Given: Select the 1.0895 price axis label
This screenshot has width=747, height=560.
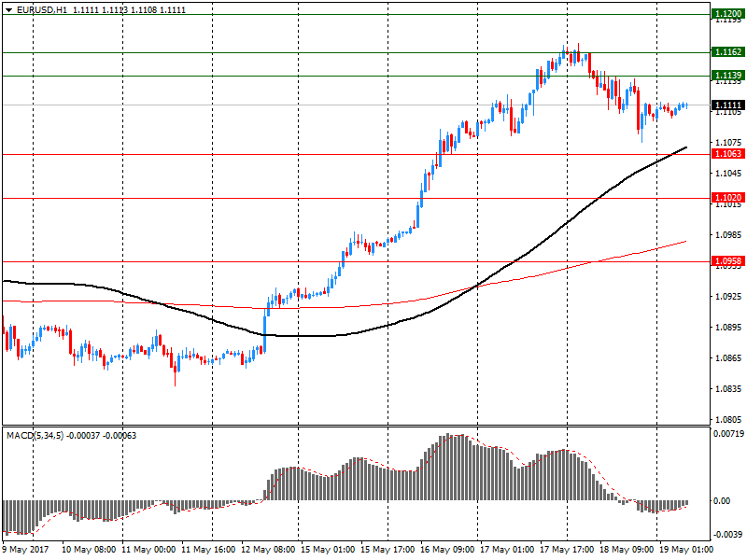Looking at the screenshot, I should coord(728,328).
